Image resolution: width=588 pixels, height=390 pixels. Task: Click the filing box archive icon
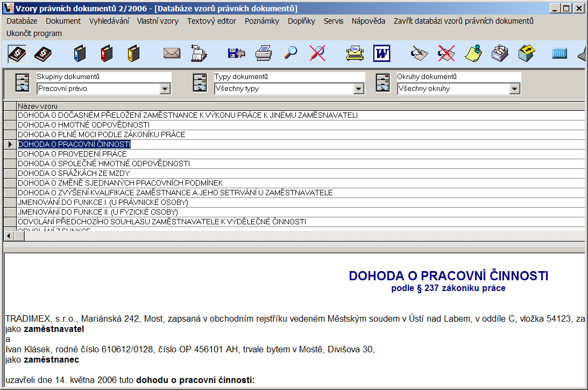(500, 53)
